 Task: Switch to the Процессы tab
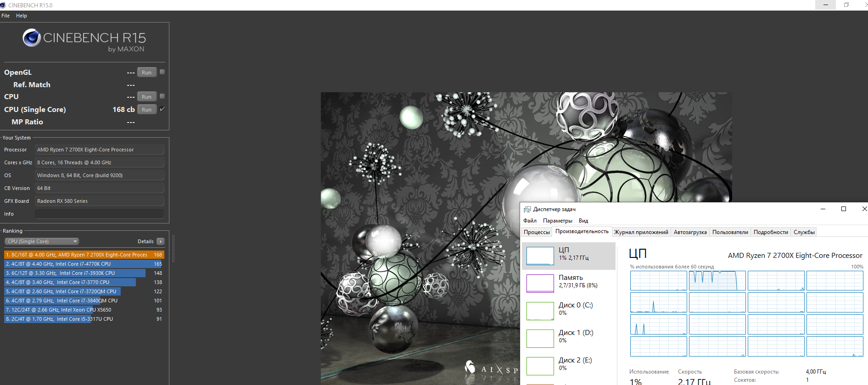coord(537,232)
